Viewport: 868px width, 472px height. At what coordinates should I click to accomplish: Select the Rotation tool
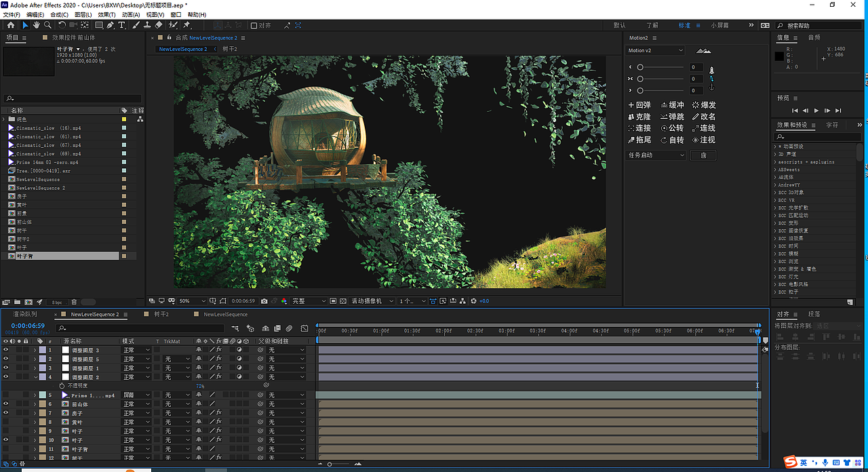click(62, 25)
